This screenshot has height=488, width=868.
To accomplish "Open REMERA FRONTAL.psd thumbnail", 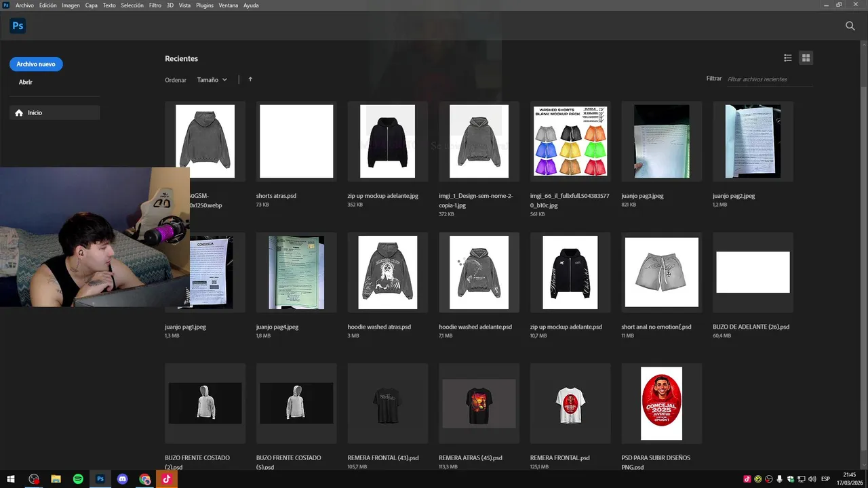I will coord(570,403).
